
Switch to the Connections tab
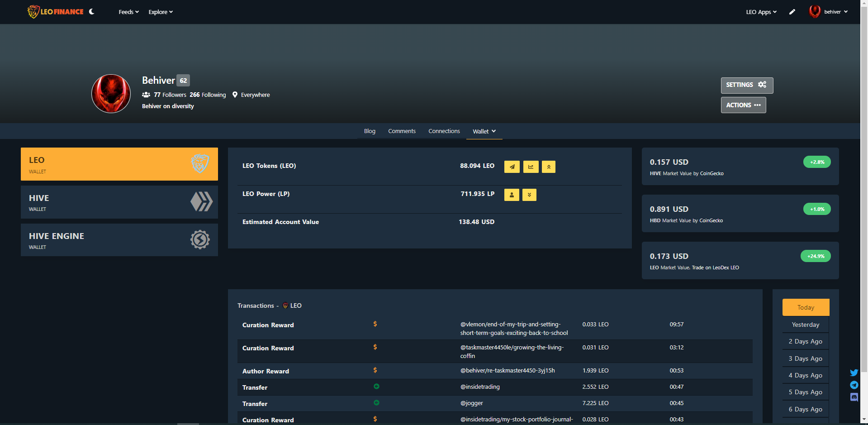(x=444, y=131)
